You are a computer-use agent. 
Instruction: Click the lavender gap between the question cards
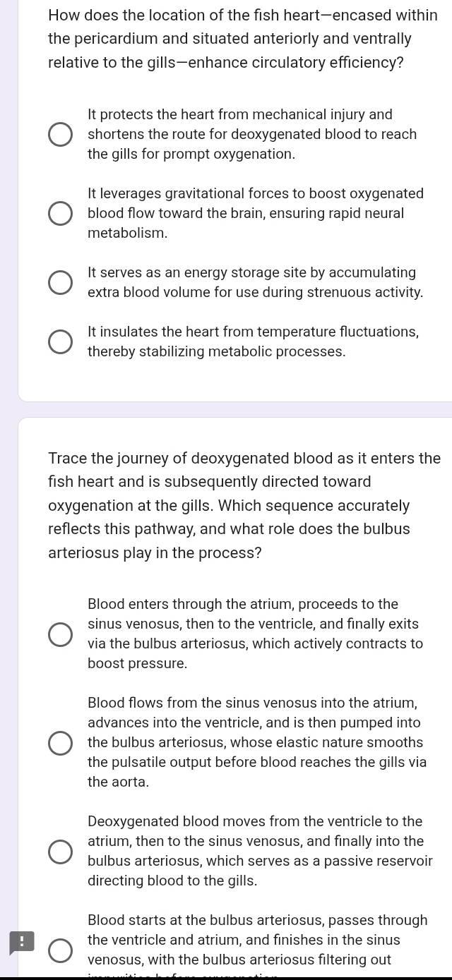pyautogui.click(x=233, y=410)
